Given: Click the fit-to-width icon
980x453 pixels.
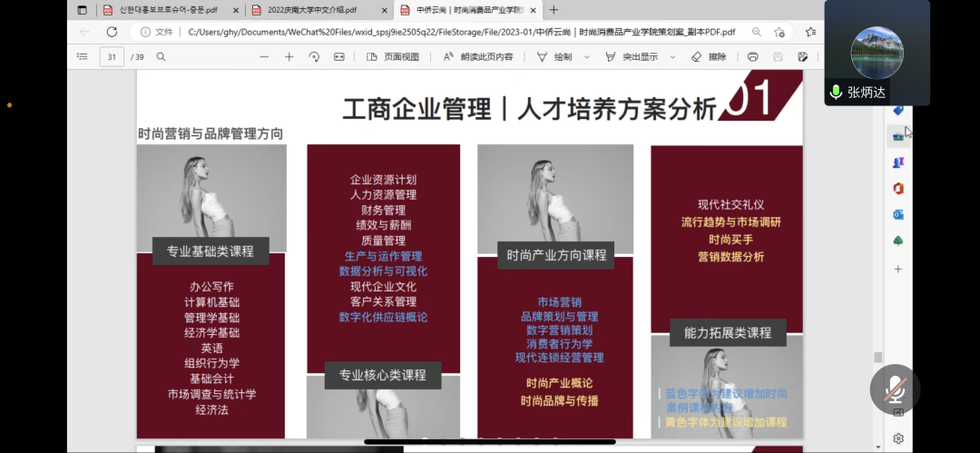Looking at the screenshot, I should [x=339, y=56].
